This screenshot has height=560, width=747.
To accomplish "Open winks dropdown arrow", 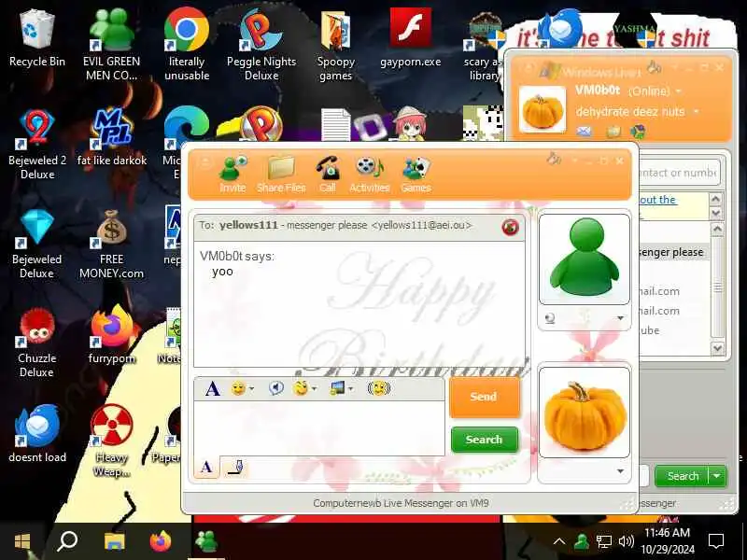I will [315, 389].
